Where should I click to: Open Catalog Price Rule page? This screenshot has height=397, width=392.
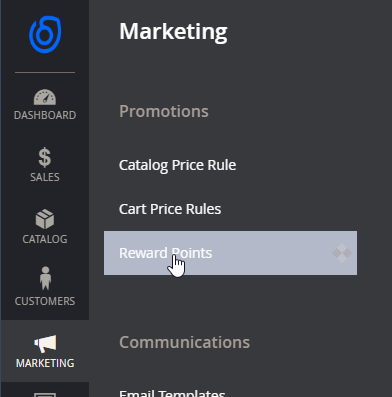click(x=178, y=165)
